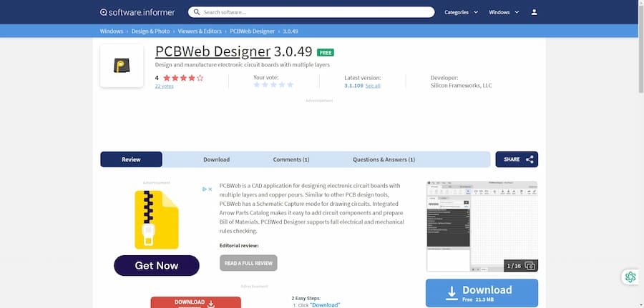Click the share icon on SHARE button
This screenshot has height=308, width=644.
530,159
